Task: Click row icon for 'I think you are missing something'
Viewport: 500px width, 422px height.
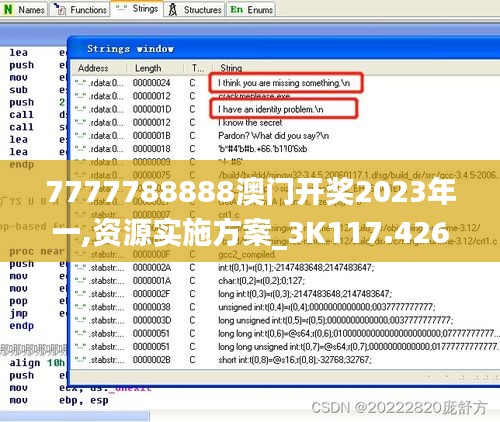Action: tap(80, 82)
